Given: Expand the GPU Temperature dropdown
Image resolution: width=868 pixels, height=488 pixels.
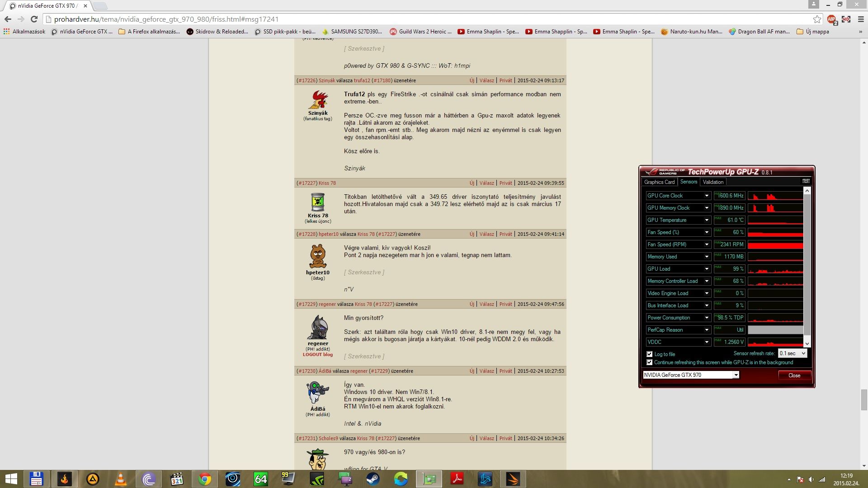Looking at the screenshot, I should (x=707, y=220).
